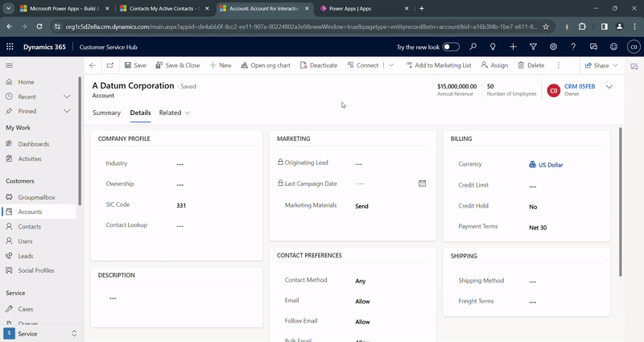Toggle the Try the new look switch
Image resolution: width=644 pixels, height=342 pixels.
[x=450, y=47]
